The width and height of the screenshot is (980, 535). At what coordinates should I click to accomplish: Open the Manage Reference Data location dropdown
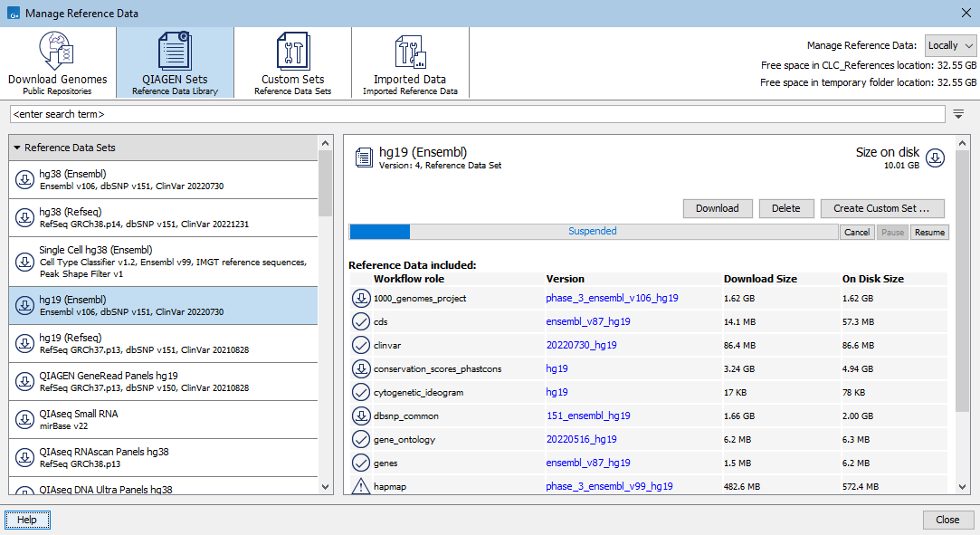point(950,45)
